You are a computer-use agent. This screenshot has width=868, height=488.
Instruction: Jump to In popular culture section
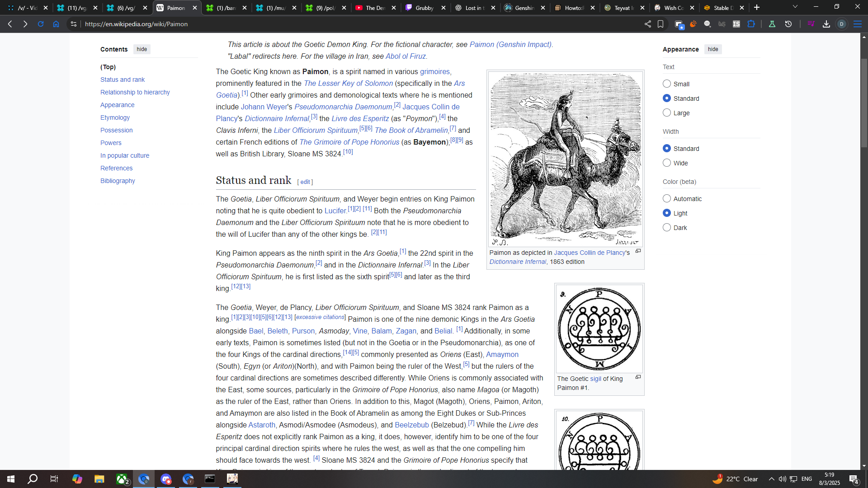125,155
